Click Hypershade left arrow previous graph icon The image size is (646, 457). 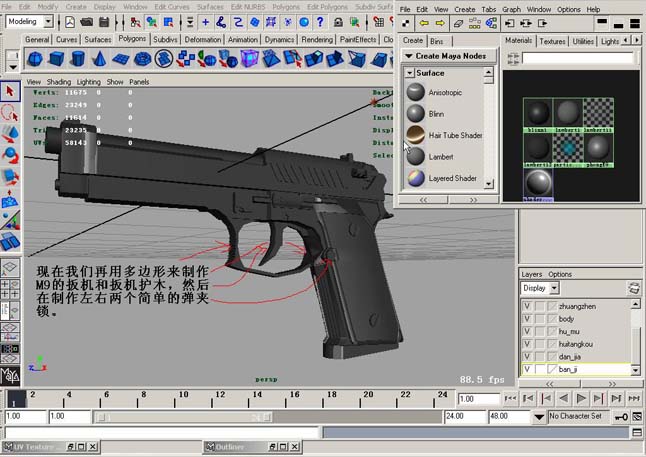(x=424, y=23)
